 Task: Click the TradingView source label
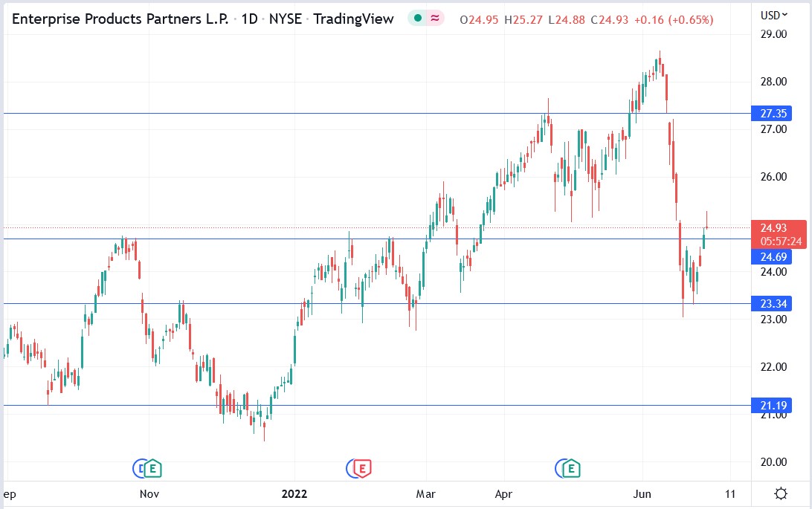pyautogui.click(x=354, y=19)
